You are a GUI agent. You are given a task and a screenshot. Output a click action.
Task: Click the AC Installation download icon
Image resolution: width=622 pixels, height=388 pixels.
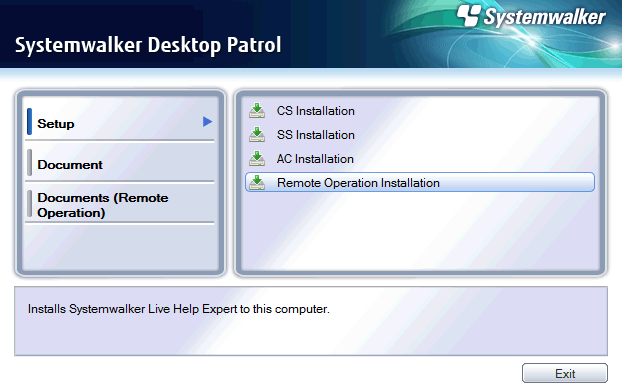pos(257,159)
